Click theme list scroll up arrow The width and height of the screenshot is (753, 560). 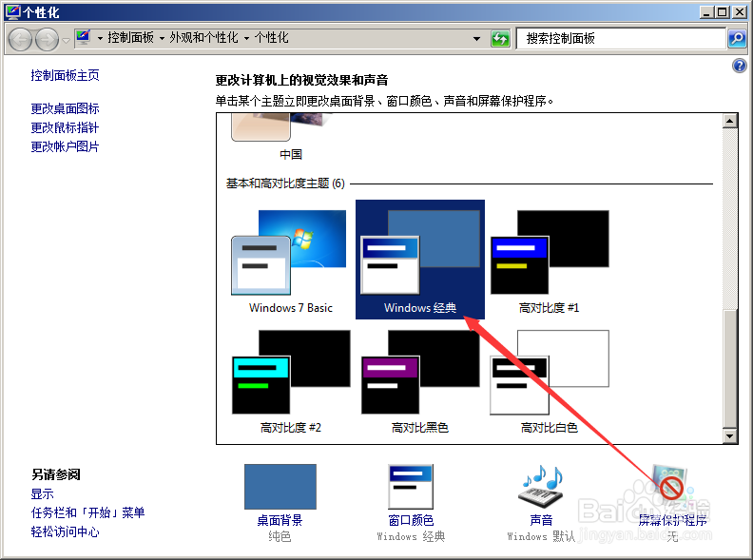(730, 121)
